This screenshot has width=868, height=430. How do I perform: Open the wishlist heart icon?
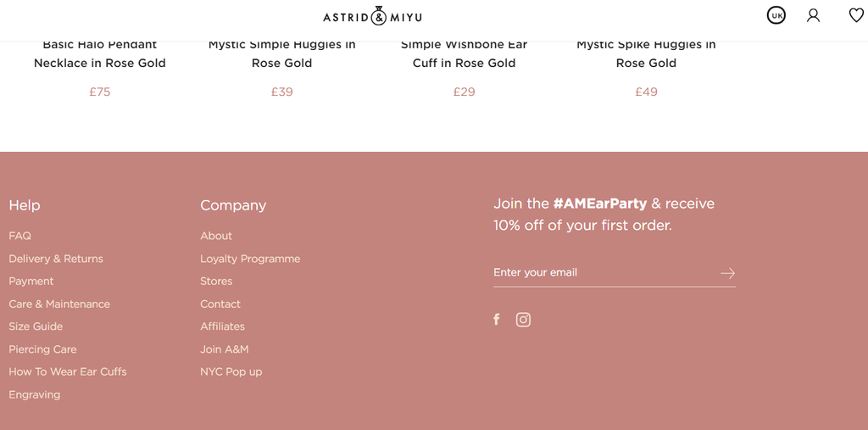pyautogui.click(x=856, y=15)
